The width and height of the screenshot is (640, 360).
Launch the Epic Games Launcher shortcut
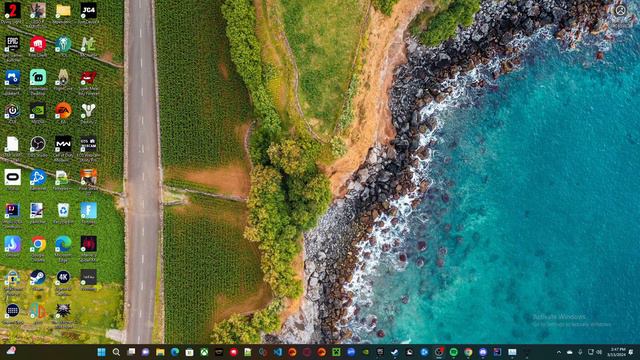pyautogui.click(x=12, y=44)
